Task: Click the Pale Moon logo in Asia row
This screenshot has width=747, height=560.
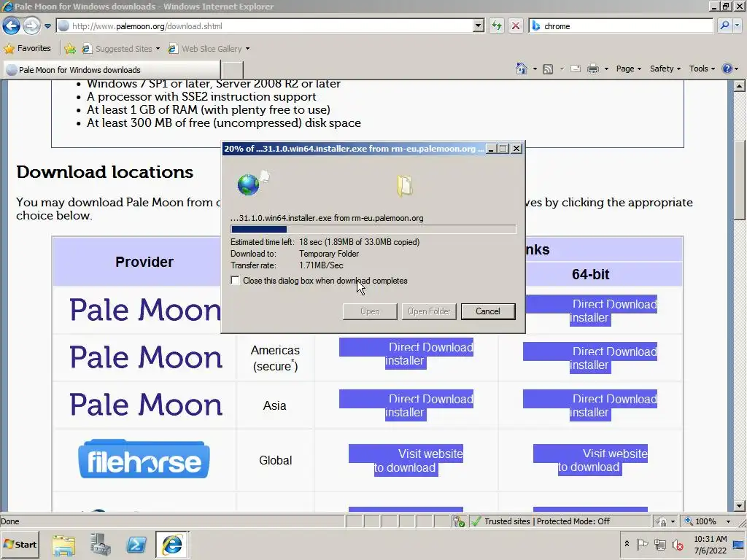Action: coord(146,405)
